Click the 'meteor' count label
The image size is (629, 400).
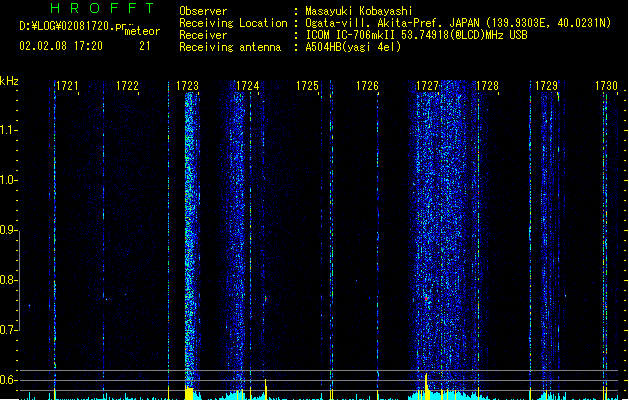(142, 31)
